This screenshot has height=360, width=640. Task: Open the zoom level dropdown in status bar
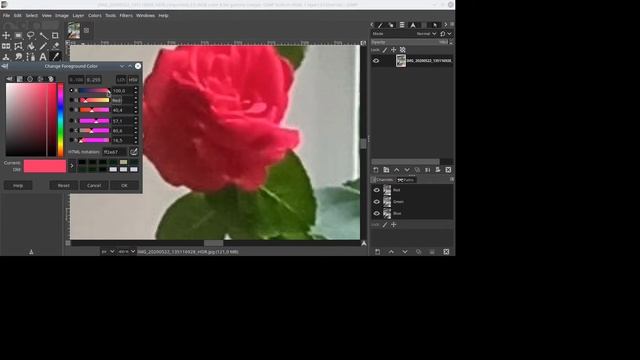(127, 252)
